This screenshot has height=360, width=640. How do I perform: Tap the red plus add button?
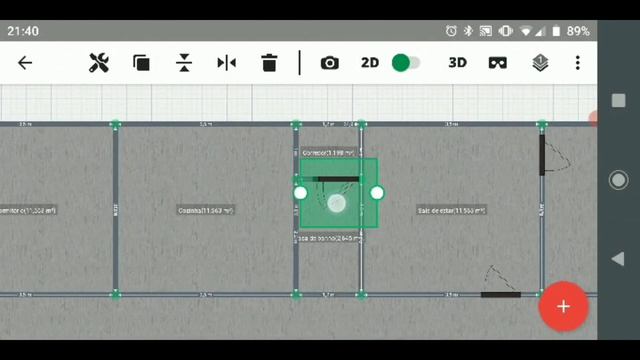563,307
